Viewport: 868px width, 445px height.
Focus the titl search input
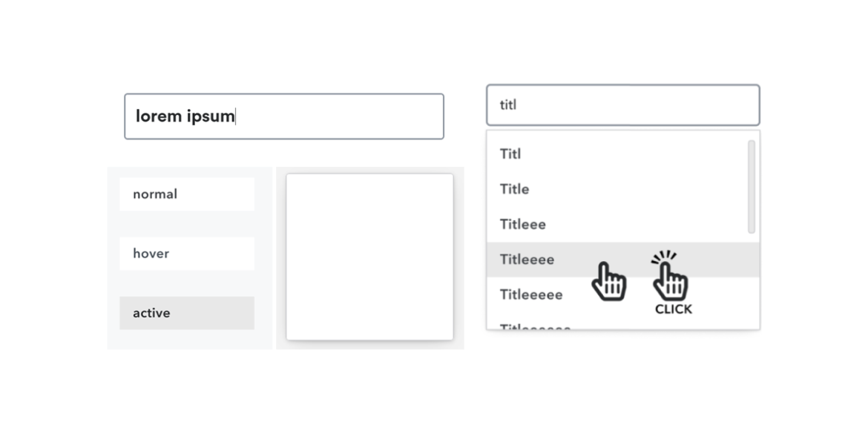pos(622,105)
